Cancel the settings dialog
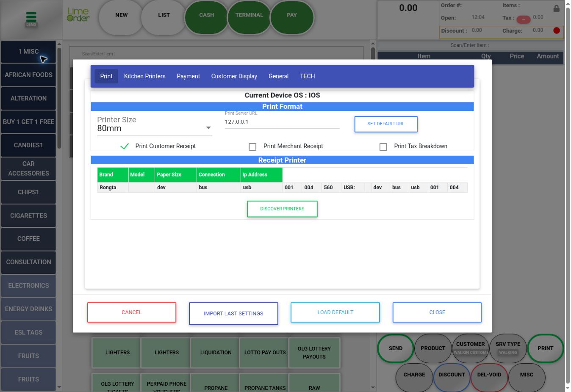571x392 pixels. pos(132,312)
